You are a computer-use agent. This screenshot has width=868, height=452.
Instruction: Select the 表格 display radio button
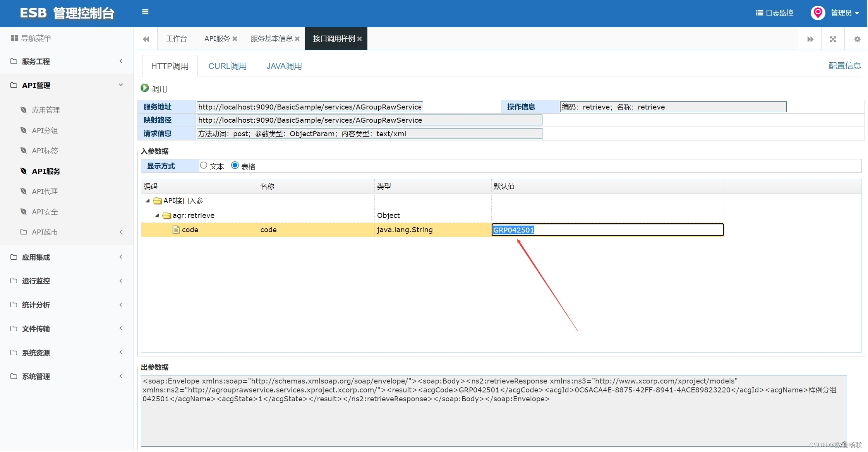click(x=235, y=166)
